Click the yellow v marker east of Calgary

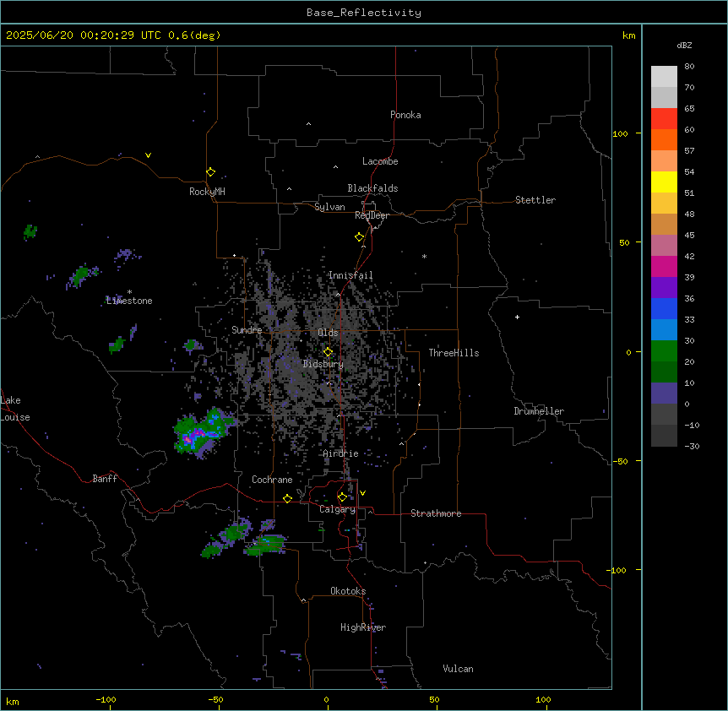(362, 493)
